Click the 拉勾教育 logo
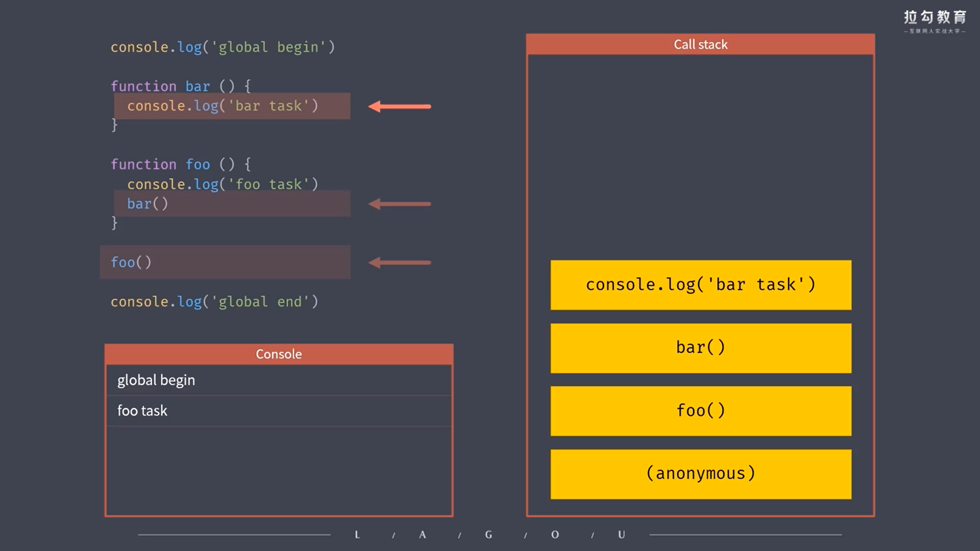Screen dimensions: 980x551 click(935, 21)
